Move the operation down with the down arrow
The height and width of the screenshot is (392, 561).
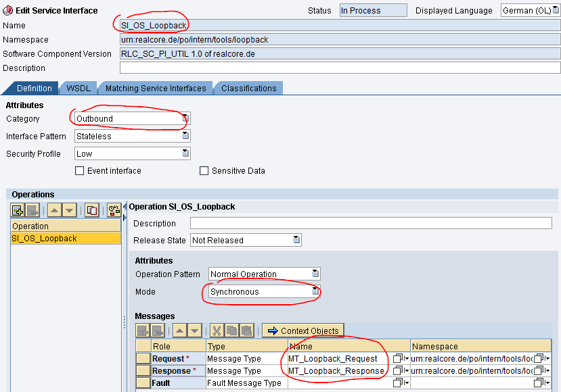pos(68,210)
